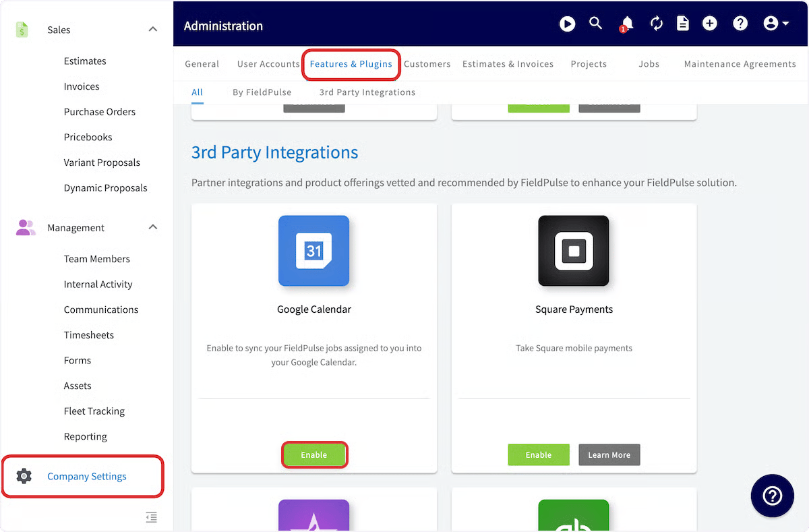Open Company Settings link
The height and width of the screenshot is (532, 809).
[87, 477]
